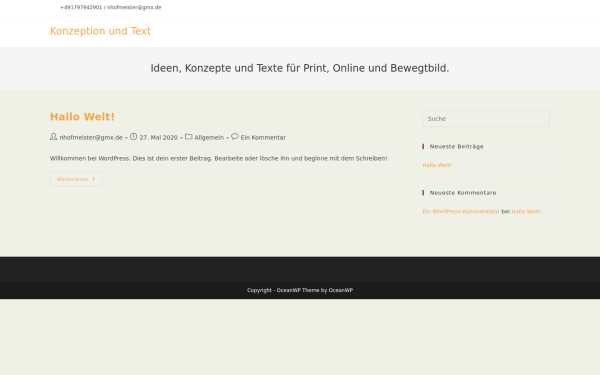Click the Weiterlesen button
600x375 pixels.
coord(77,179)
